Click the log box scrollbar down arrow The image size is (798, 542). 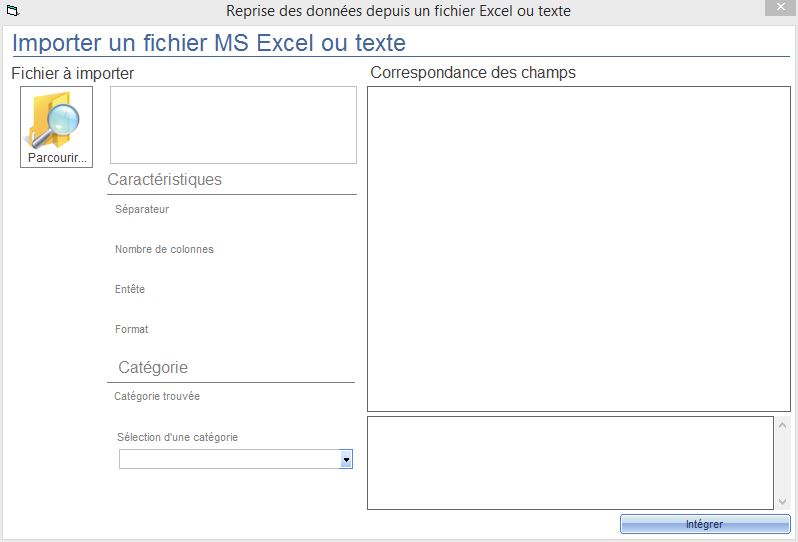(782, 502)
